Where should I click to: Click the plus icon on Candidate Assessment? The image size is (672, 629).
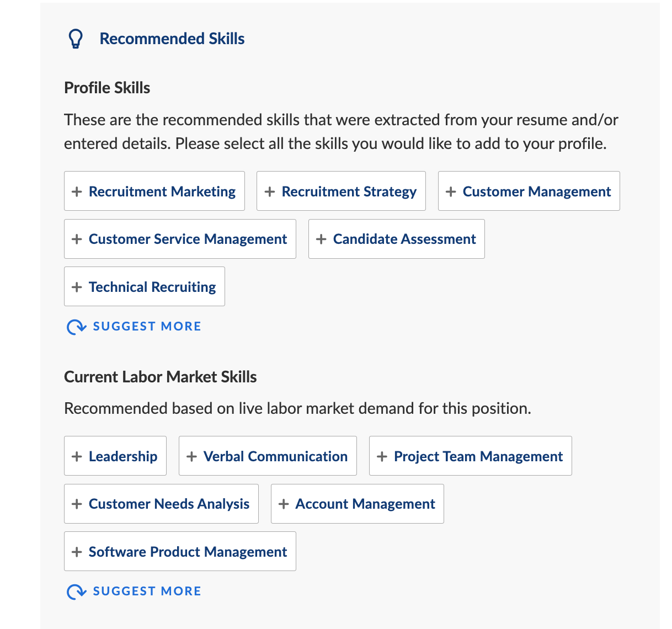click(x=321, y=239)
